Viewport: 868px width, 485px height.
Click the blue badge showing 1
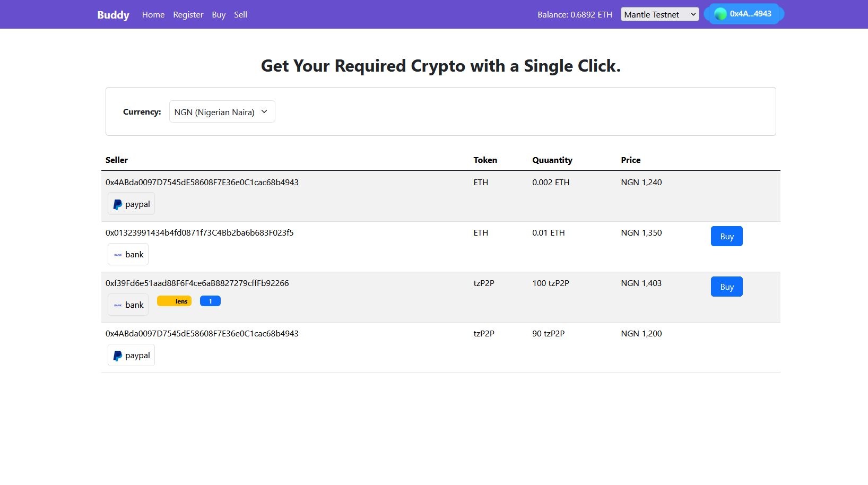[210, 301]
